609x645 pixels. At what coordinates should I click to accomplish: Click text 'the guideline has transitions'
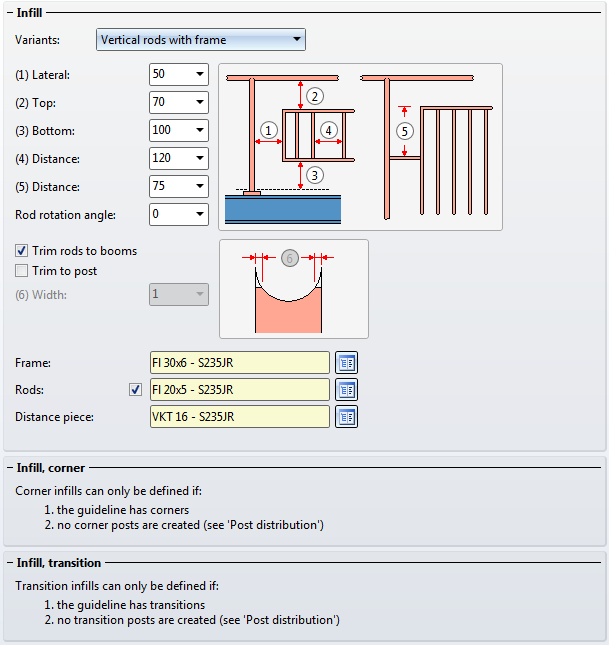131,605
